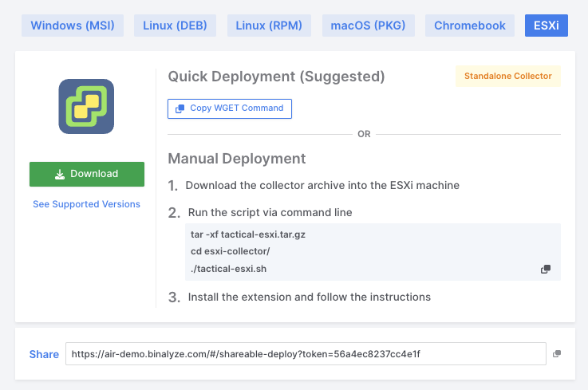Click the 'Install the extension' step text
The width and height of the screenshot is (588, 390).
(x=310, y=297)
